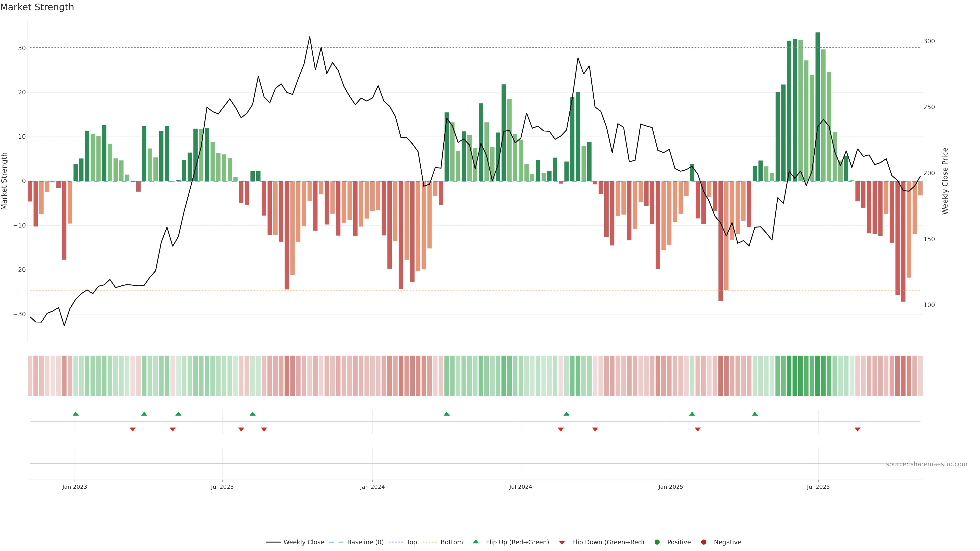Click the first green flip-up marker near Jan 2023
Image resolution: width=980 pixels, height=551 pixels.
click(76, 414)
